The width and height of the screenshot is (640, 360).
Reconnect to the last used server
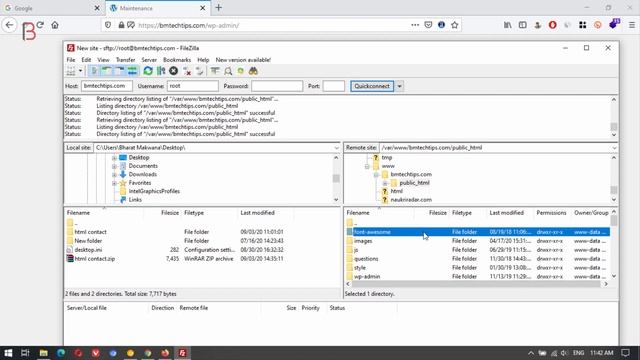click(200, 71)
